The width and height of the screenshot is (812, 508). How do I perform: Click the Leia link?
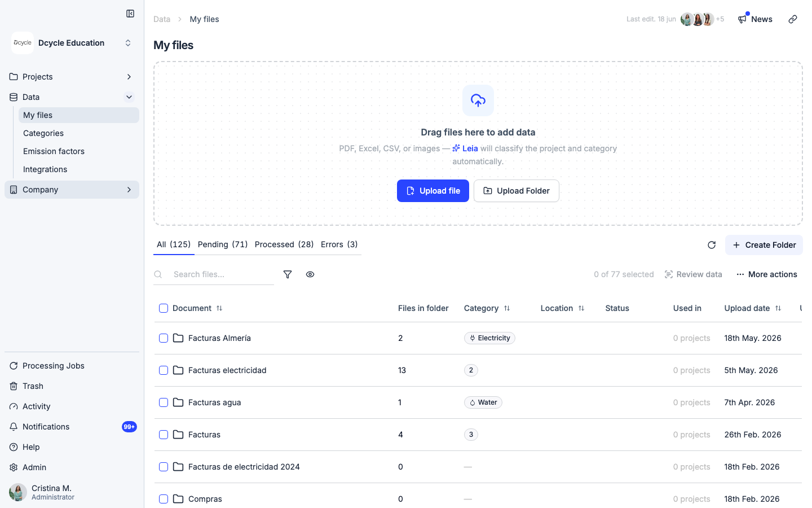click(465, 148)
